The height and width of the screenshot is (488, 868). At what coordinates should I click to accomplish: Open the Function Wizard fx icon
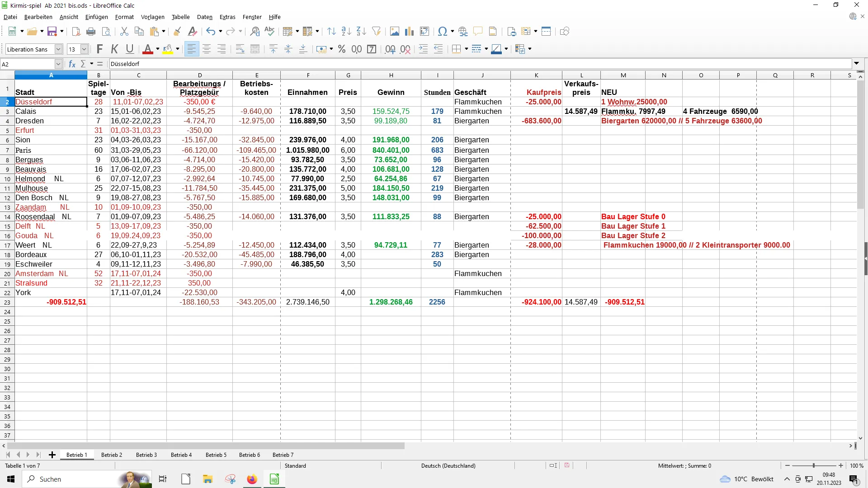[x=72, y=64]
